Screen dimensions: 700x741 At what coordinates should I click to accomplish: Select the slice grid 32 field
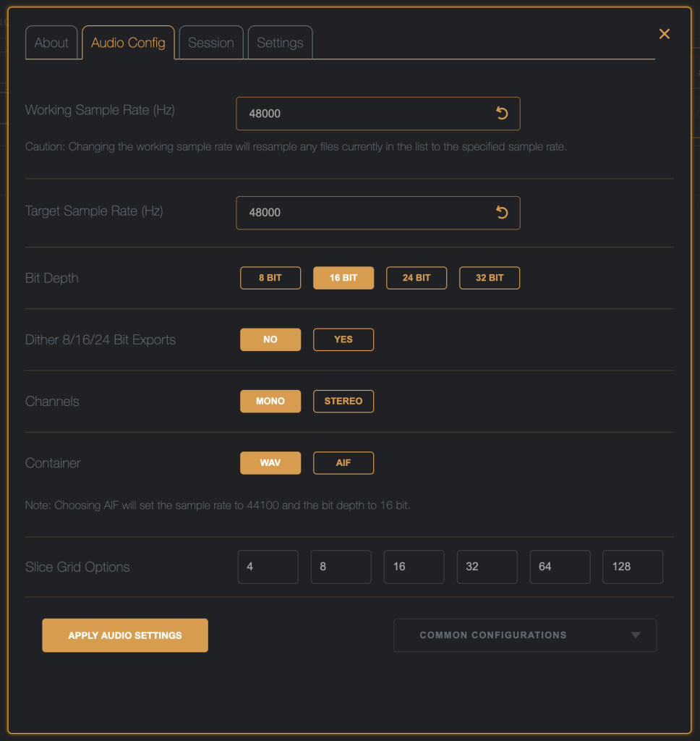(x=487, y=567)
